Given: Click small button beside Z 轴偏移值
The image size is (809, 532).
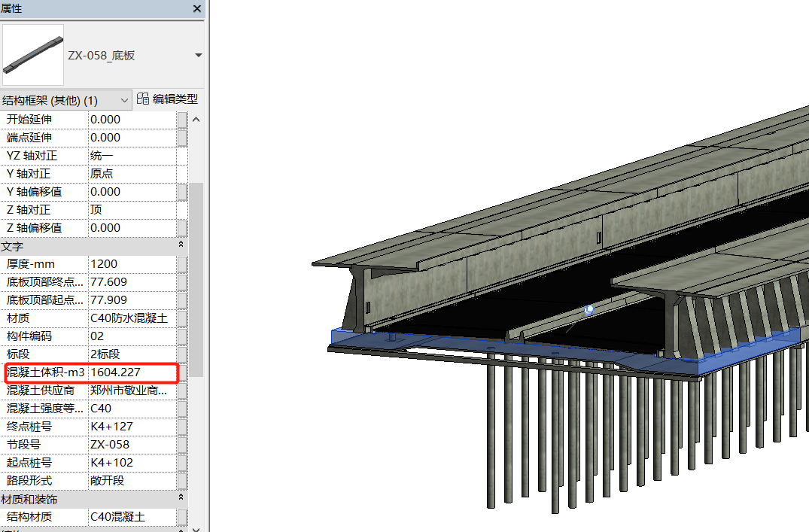Looking at the screenshot, I should coord(182,228).
